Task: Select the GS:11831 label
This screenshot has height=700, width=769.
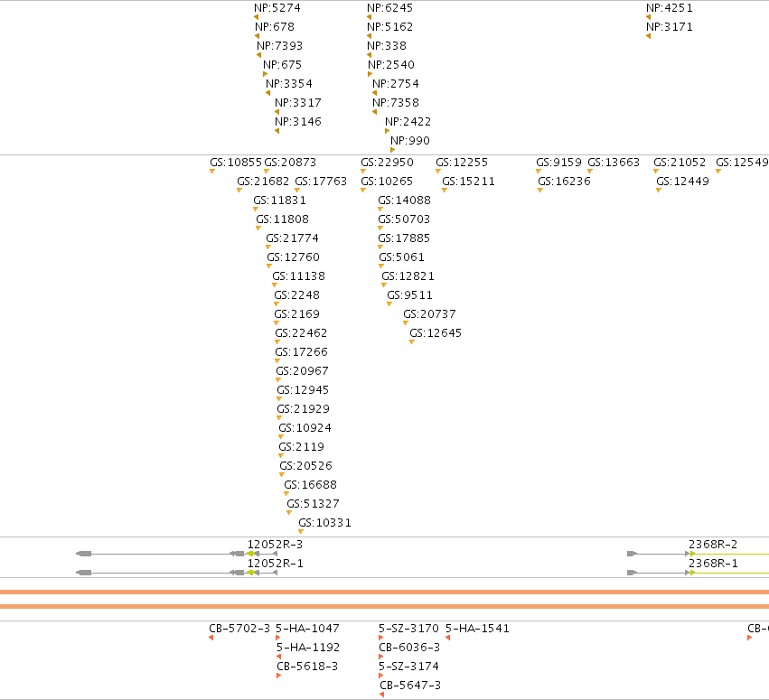Action: tap(279, 201)
